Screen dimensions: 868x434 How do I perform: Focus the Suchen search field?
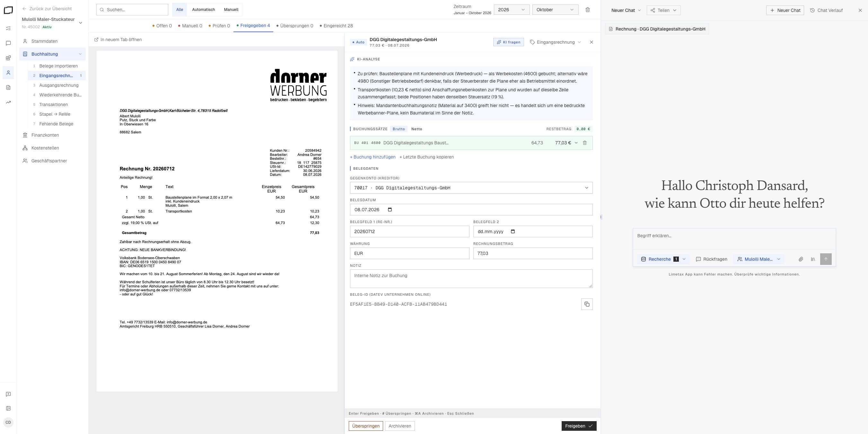point(132,10)
